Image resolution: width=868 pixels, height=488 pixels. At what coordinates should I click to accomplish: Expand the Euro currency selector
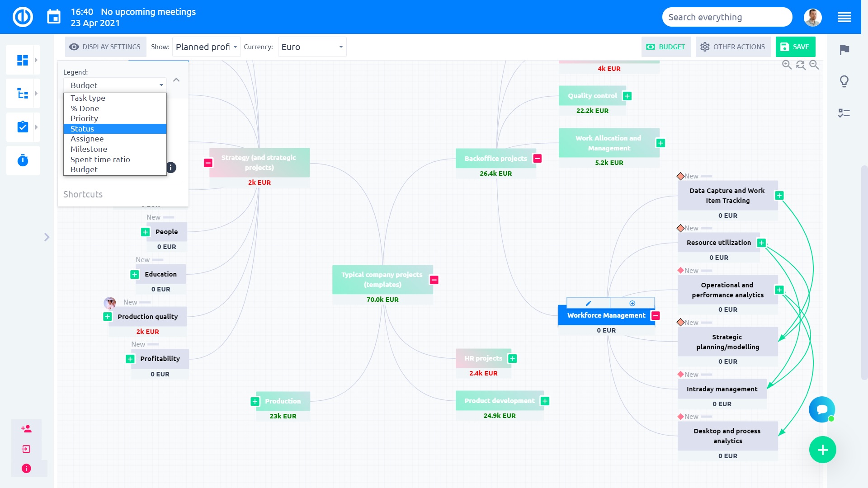click(340, 47)
